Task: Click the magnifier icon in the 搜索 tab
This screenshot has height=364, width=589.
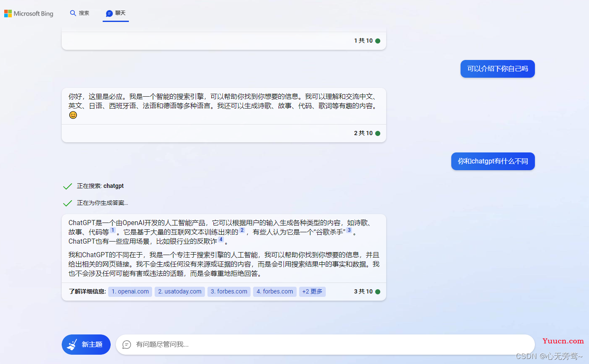Action: tap(73, 13)
